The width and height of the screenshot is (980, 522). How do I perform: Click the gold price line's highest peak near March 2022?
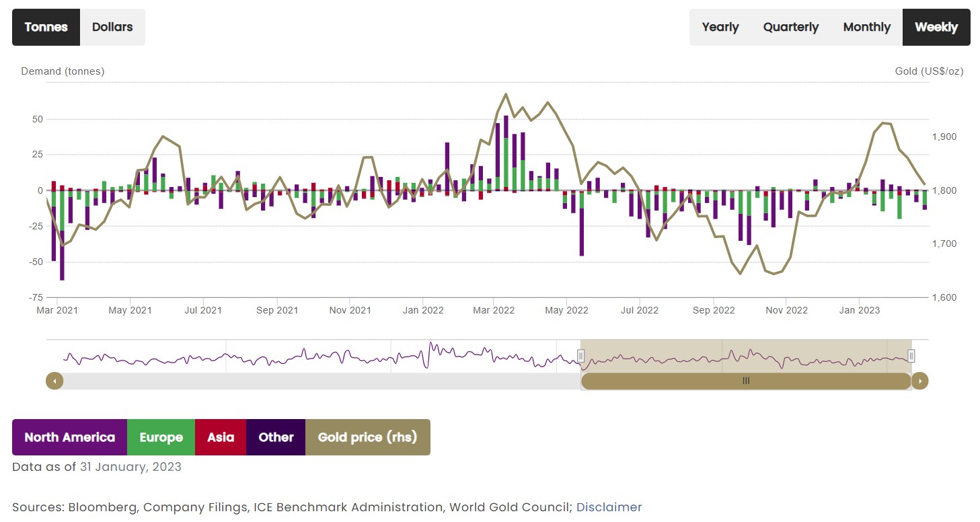[x=506, y=94]
